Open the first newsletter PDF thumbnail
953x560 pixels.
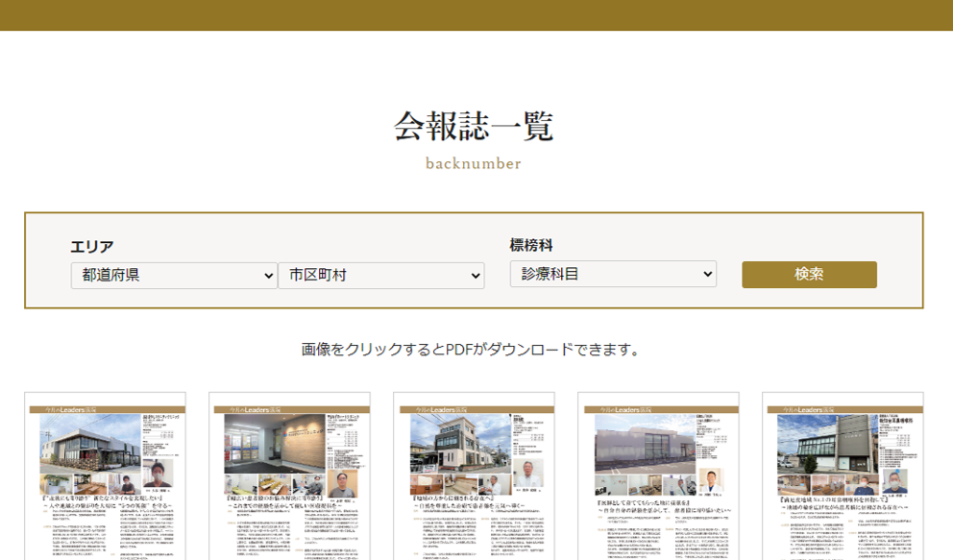tap(105, 475)
